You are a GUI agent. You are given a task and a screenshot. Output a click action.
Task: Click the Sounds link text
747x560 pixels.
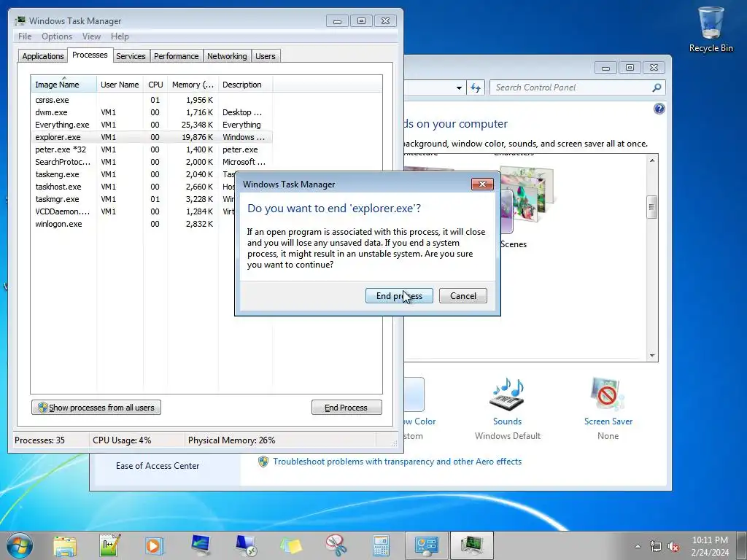point(508,421)
